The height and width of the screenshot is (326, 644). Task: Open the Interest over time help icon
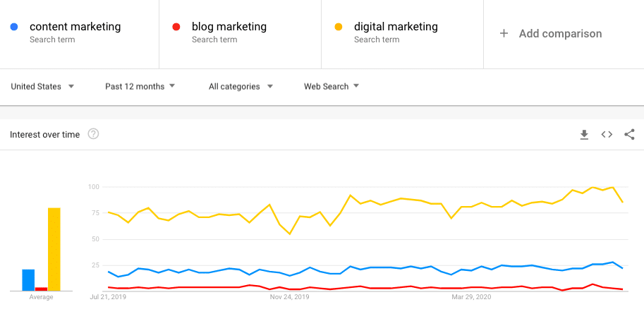point(94,134)
